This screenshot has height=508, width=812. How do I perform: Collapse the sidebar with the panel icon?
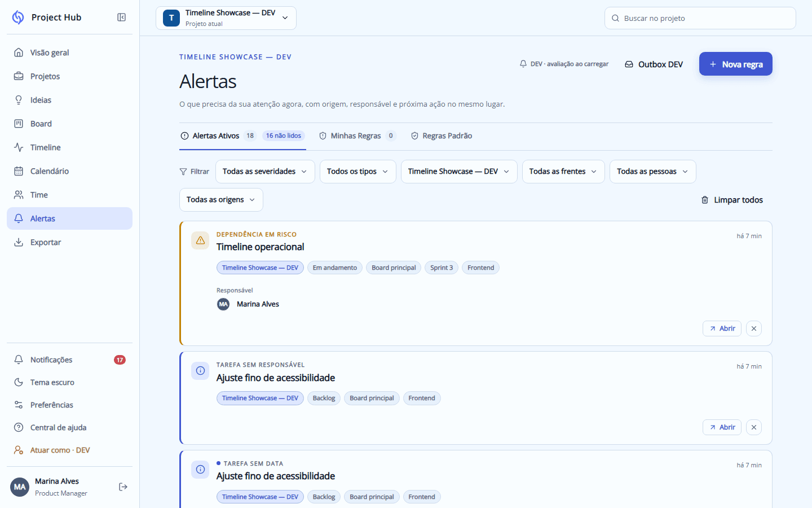[x=121, y=17]
